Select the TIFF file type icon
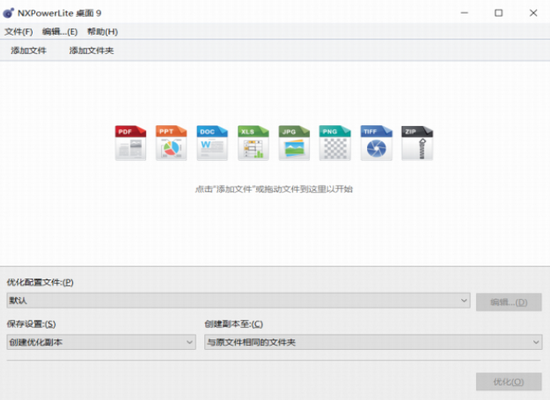Screen dimensions: 550x400 [x=376, y=143]
